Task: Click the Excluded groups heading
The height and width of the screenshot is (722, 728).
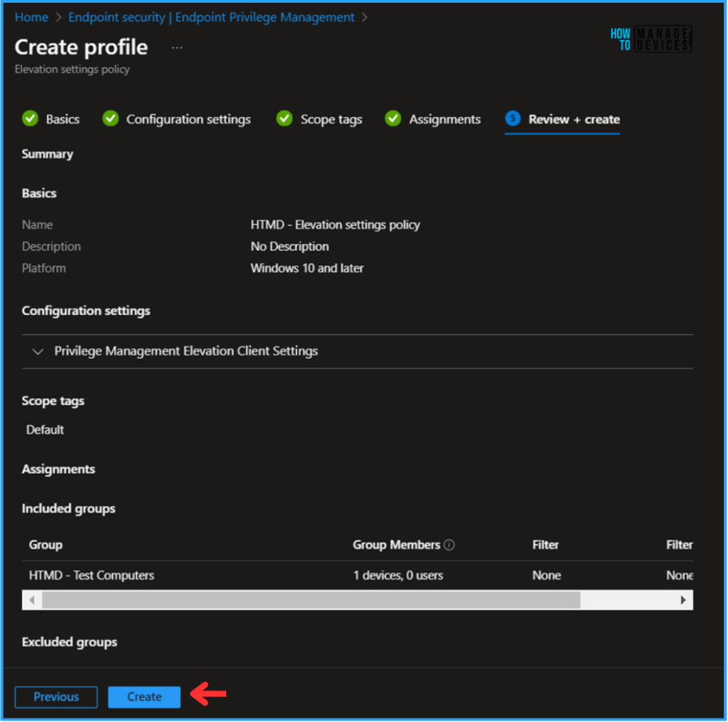Action: coord(69,642)
